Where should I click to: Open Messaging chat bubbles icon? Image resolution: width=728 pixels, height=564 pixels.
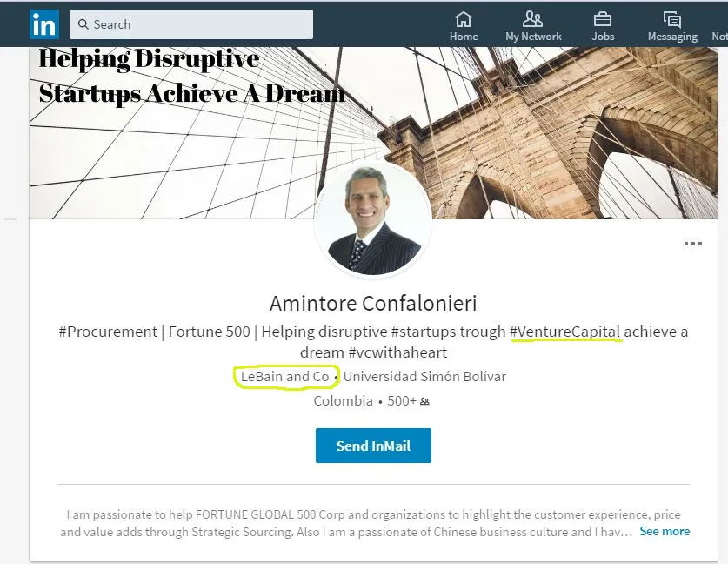[671, 20]
